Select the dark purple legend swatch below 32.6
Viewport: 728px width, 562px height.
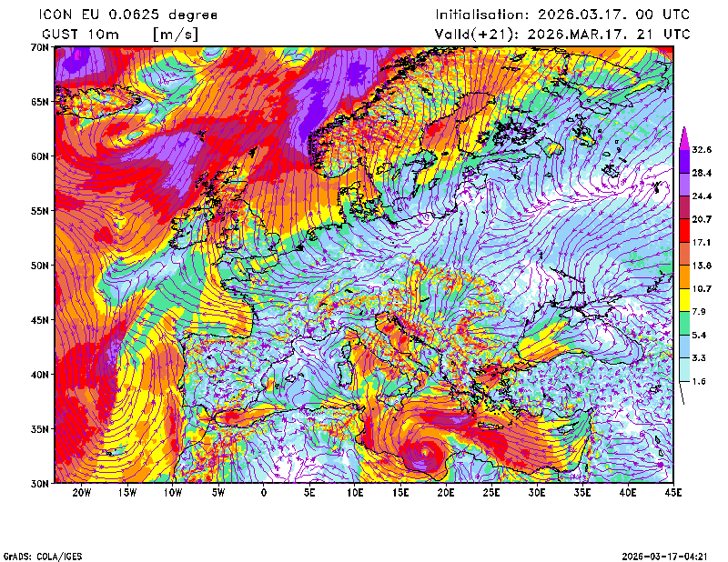pyautogui.click(x=684, y=161)
